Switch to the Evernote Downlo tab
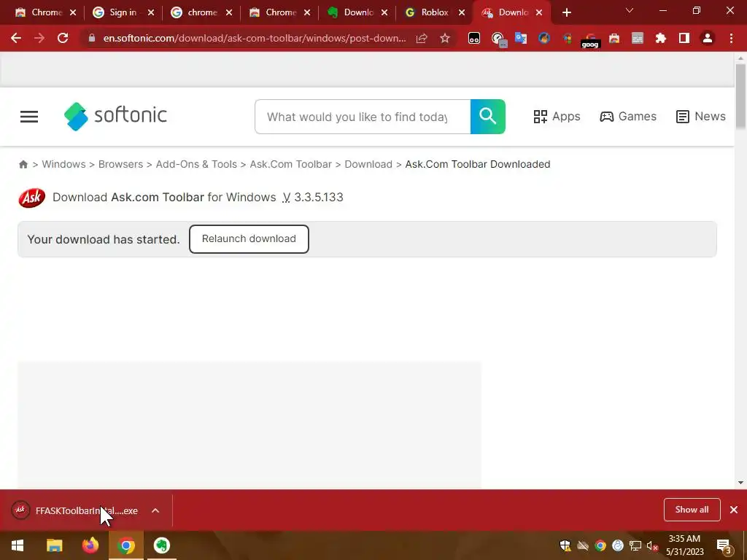The height and width of the screenshot is (560, 747). pyautogui.click(x=357, y=12)
